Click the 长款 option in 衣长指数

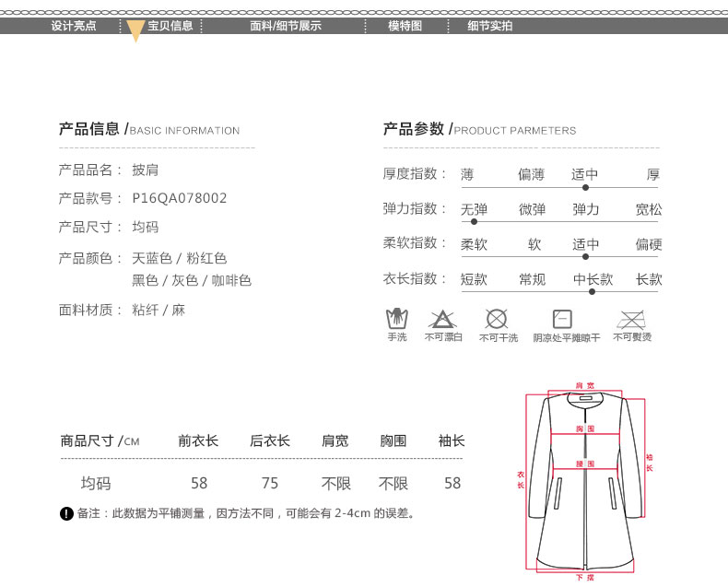point(649,279)
